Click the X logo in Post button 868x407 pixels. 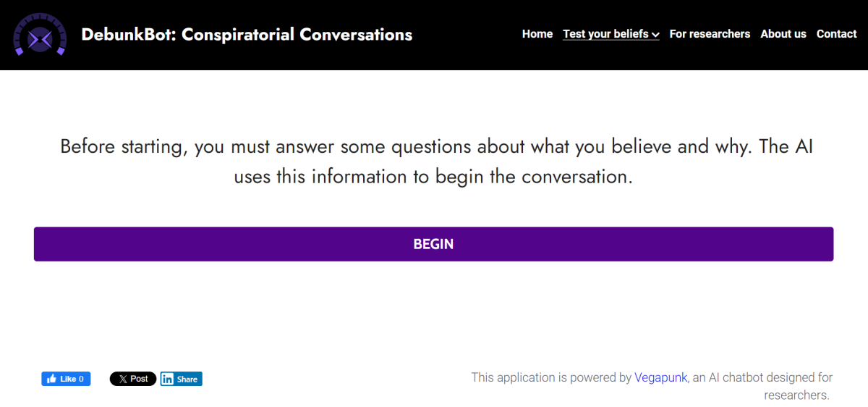(123, 379)
